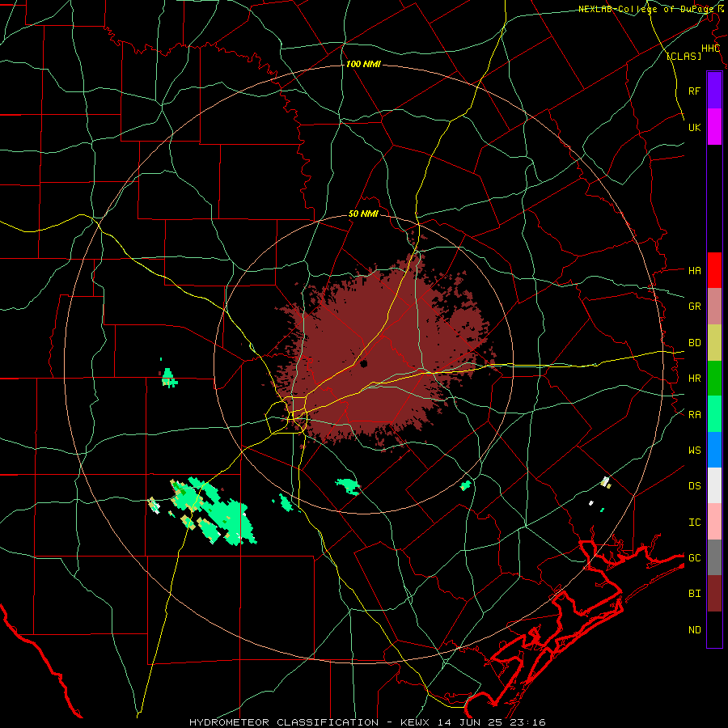Pick the pink GR legend swatch
Screen dimensions: 728x728
click(714, 306)
